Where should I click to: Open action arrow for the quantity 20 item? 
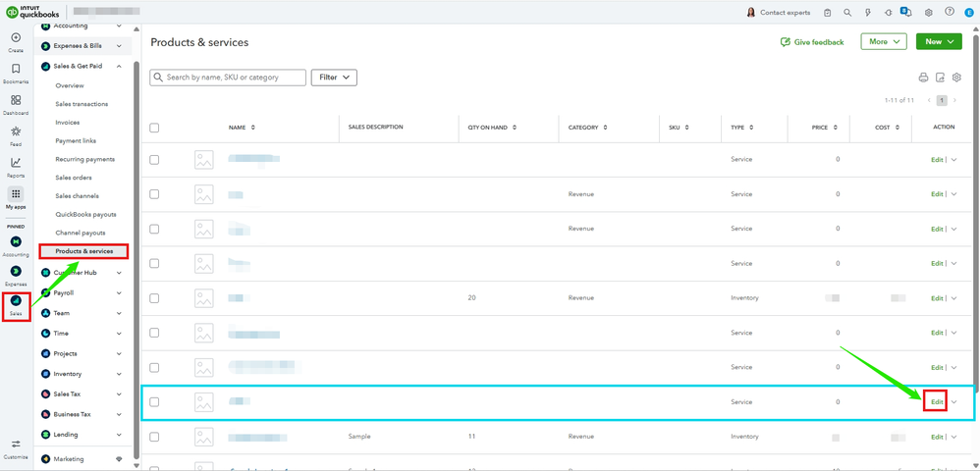pyautogui.click(x=953, y=298)
